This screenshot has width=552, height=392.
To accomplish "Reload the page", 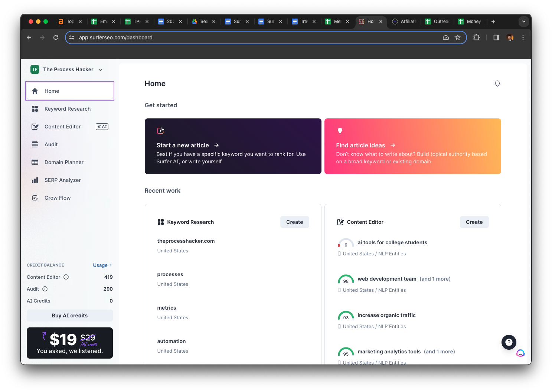I will 56,37.
